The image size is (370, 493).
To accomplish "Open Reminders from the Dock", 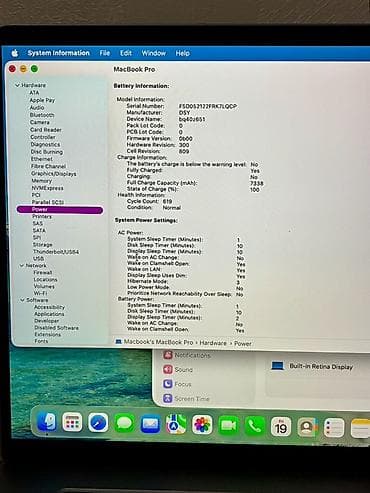I will 334,428.
